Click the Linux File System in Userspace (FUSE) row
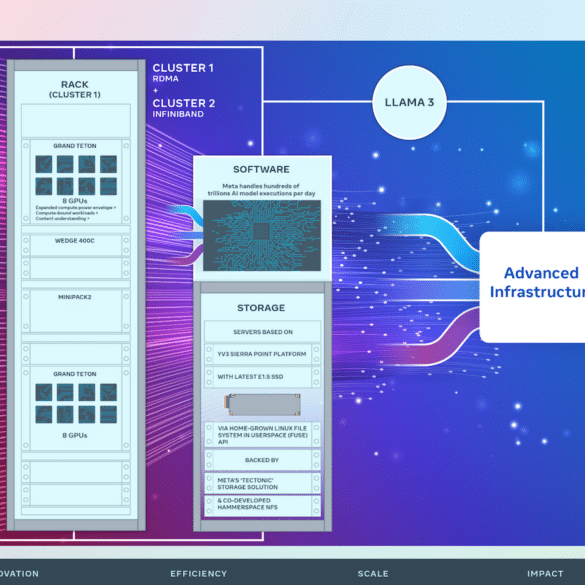 (262, 435)
